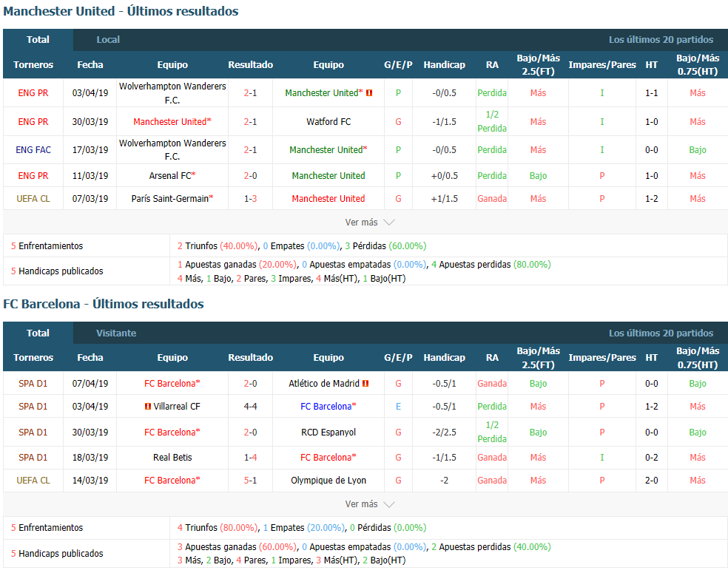Click 1/2 Perdida in the Watford row
Screen dimensions: 728x573
pos(492,121)
